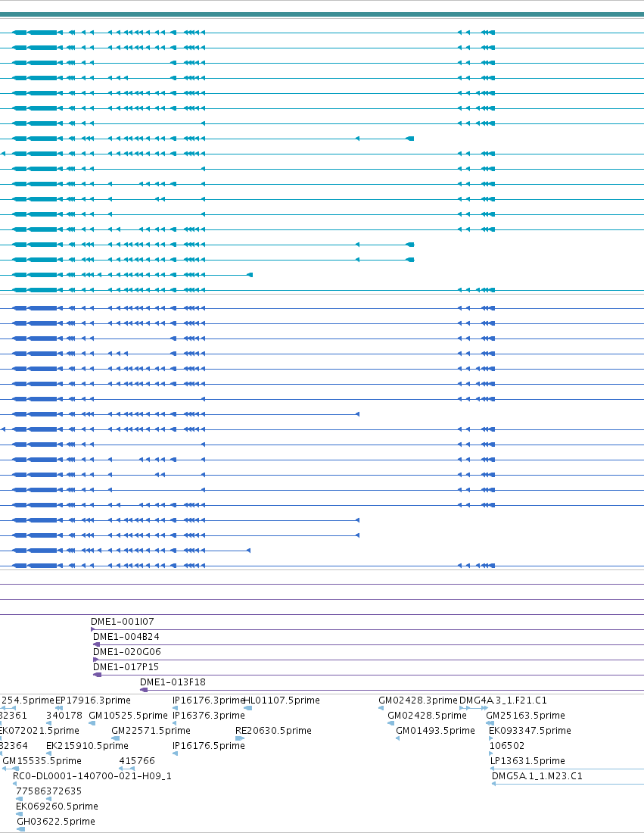This screenshot has width=644, height=833.
Task: Open the LP13631.5prime EST label
Action: (527, 761)
